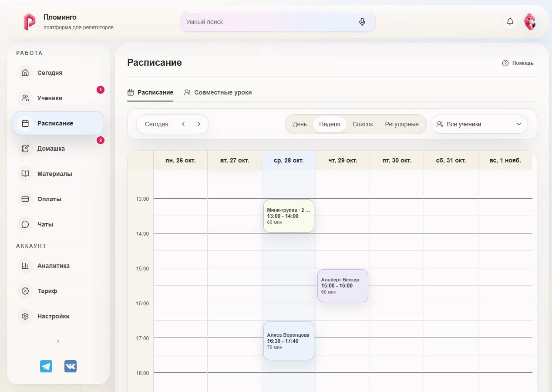Click the Ученики people icon
Screen dimensions: 552x392
(x=25, y=98)
